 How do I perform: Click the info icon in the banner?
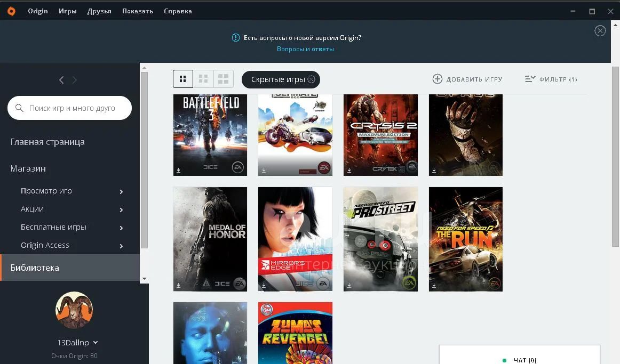pos(236,37)
